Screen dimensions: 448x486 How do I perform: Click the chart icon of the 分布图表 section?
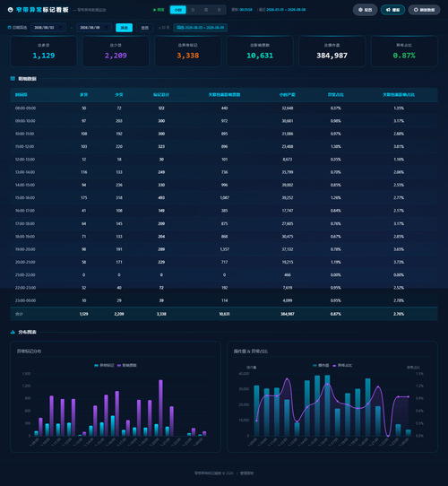[x=13, y=332]
